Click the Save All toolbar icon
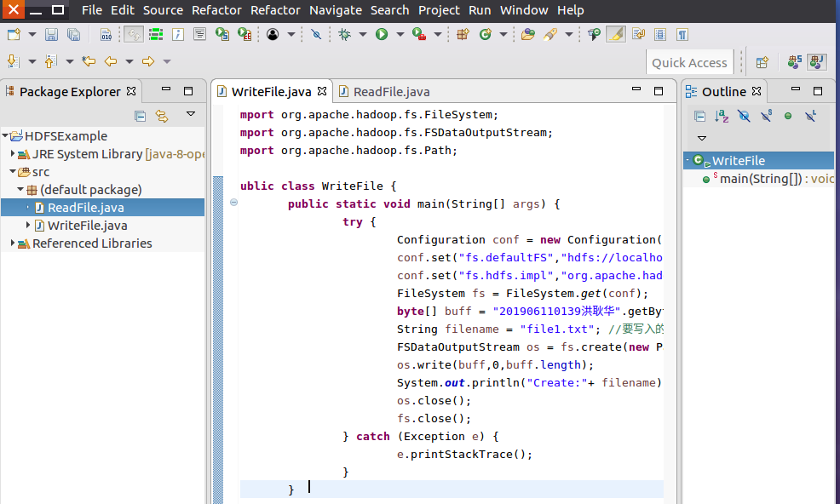Screen dimensions: 840x504 click(73, 35)
